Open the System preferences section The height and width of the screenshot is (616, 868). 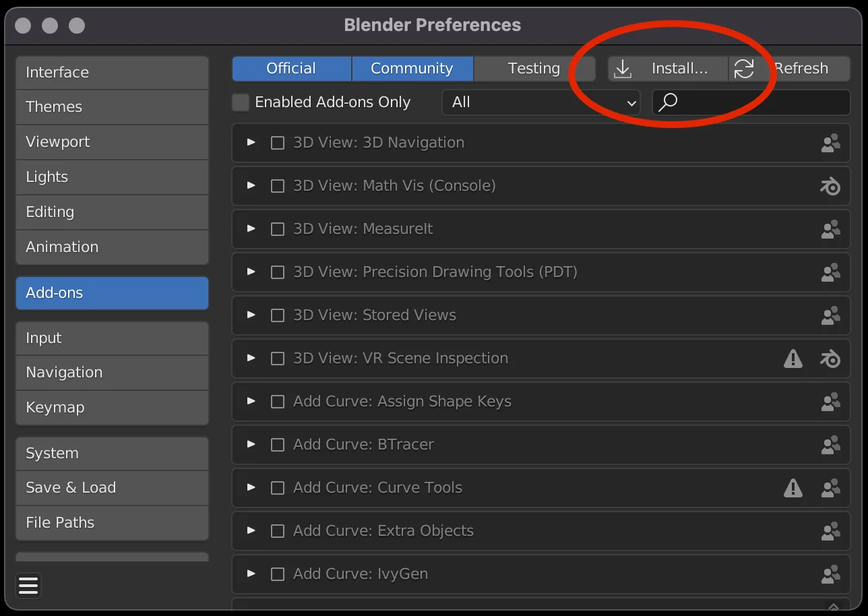tap(112, 454)
